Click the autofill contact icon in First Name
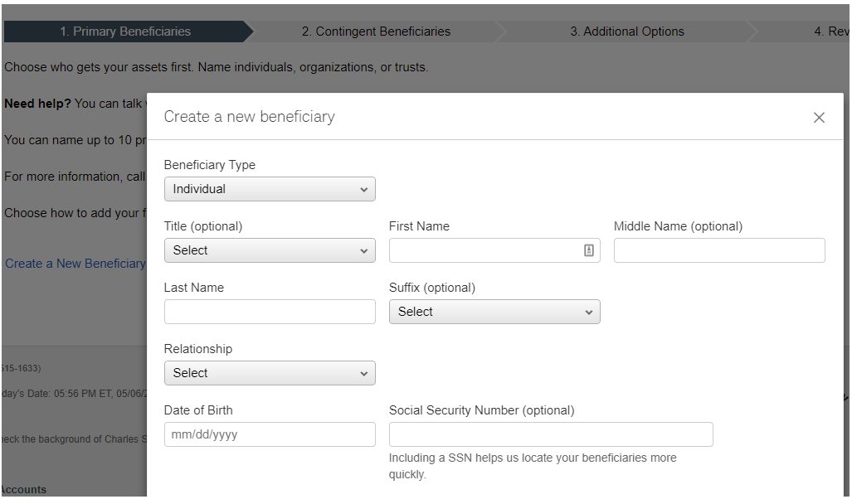The width and height of the screenshot is (852, 504). pos(589,250)
